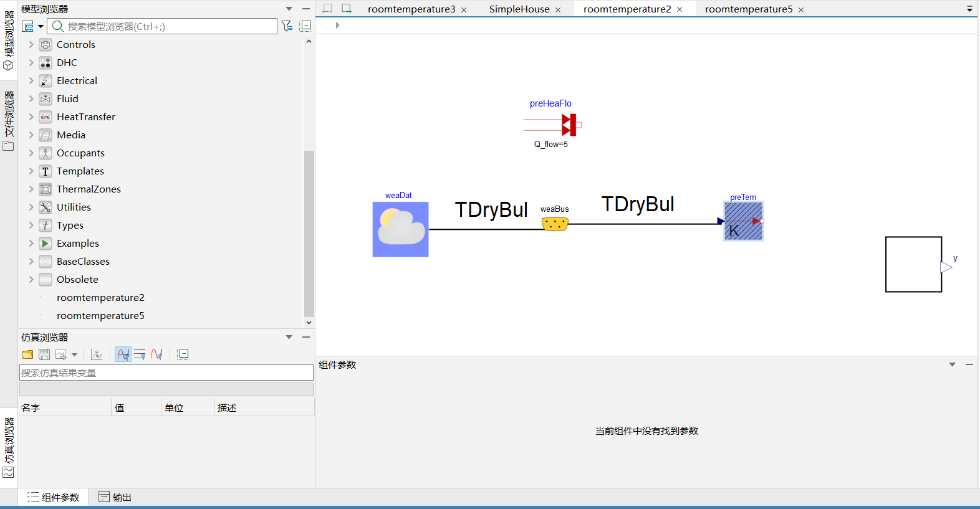
Task: Click the model browser scroll-down arrow
Action: (309, 323)
